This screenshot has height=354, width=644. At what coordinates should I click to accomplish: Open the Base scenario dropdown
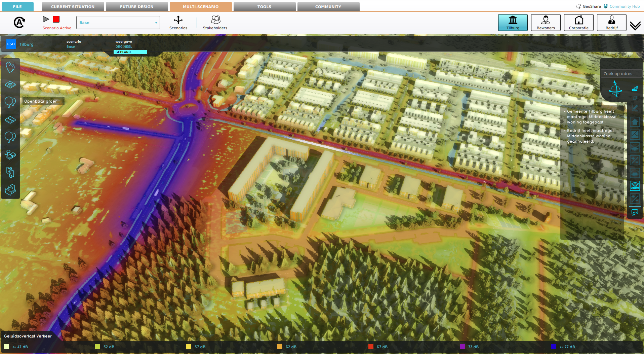click(x=118, y=23)
